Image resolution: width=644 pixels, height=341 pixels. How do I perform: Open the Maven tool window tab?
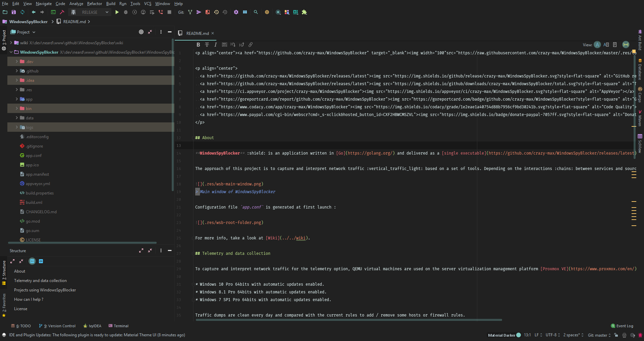click(640, 119)
